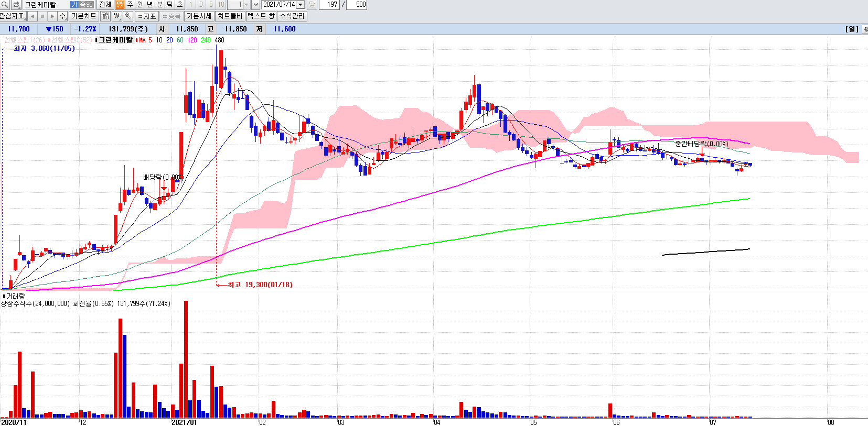
Task: Switch to the yearly 년 chart period
Action: [x=149, y=5]
